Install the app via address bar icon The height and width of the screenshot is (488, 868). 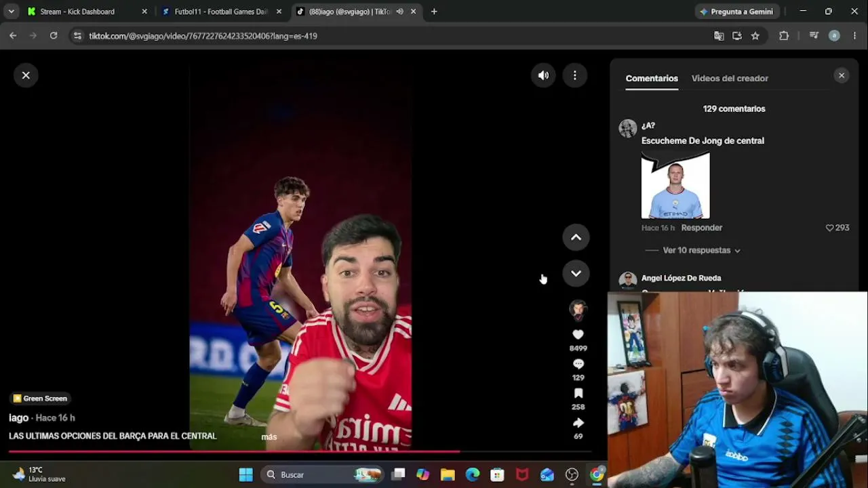coord(737,36)
